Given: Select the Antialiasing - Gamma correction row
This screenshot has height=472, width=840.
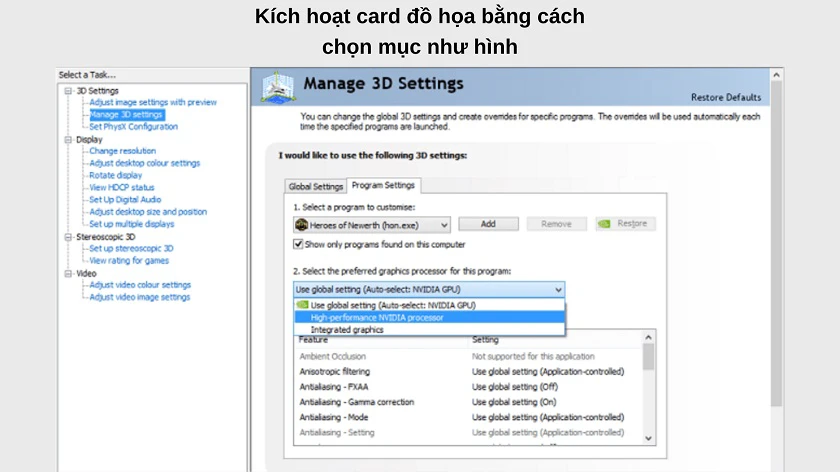Looking at the screenshot, I should coord(468,402).
